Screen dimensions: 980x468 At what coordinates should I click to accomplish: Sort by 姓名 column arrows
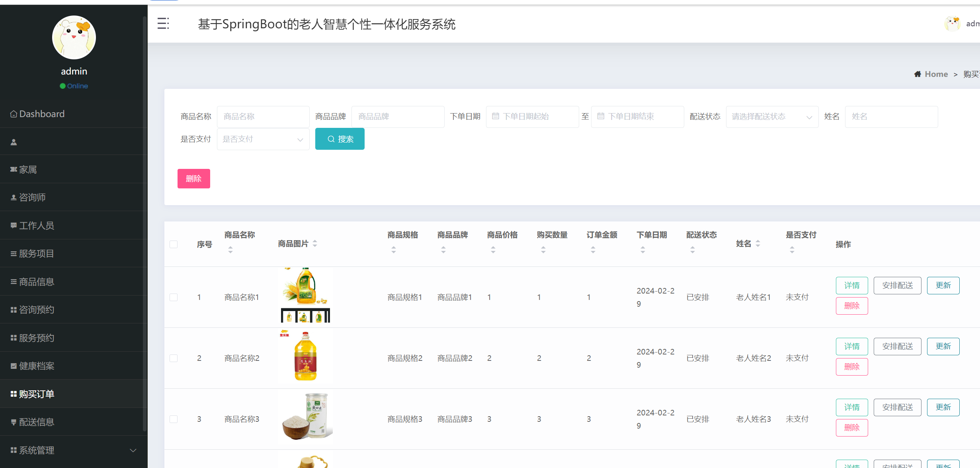pyautogui.click(x=757, y=243)
